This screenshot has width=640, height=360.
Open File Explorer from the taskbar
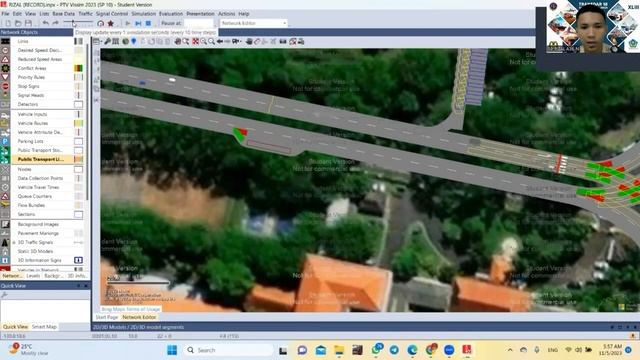tap(339, 350)
